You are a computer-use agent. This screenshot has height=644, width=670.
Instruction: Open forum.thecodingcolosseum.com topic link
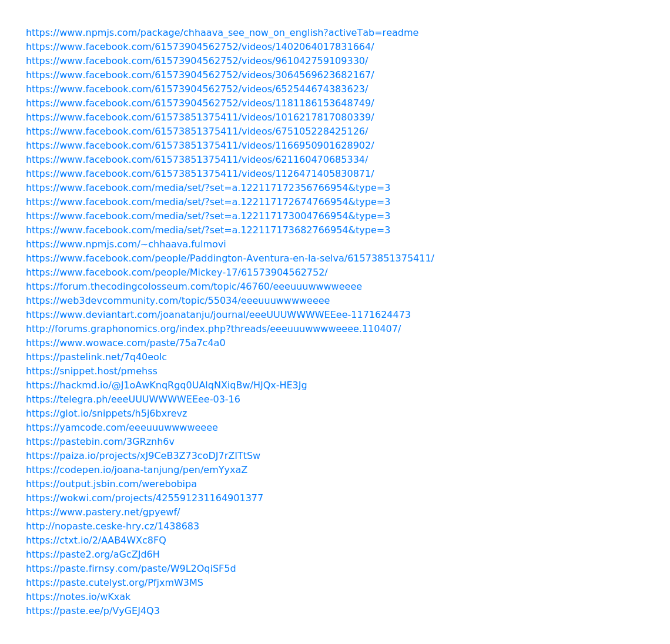pos(194,287)
